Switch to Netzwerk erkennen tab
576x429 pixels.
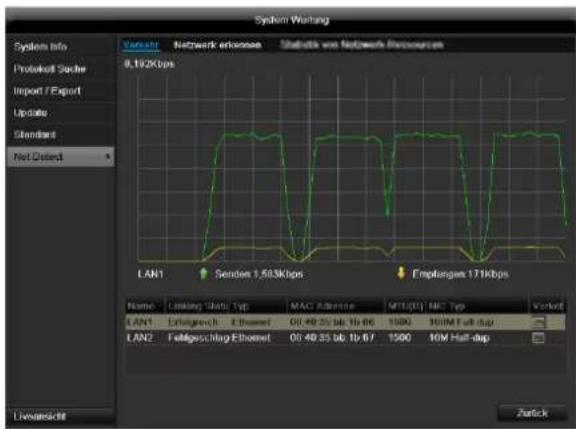pyautogui.click(x=217, y=45)
